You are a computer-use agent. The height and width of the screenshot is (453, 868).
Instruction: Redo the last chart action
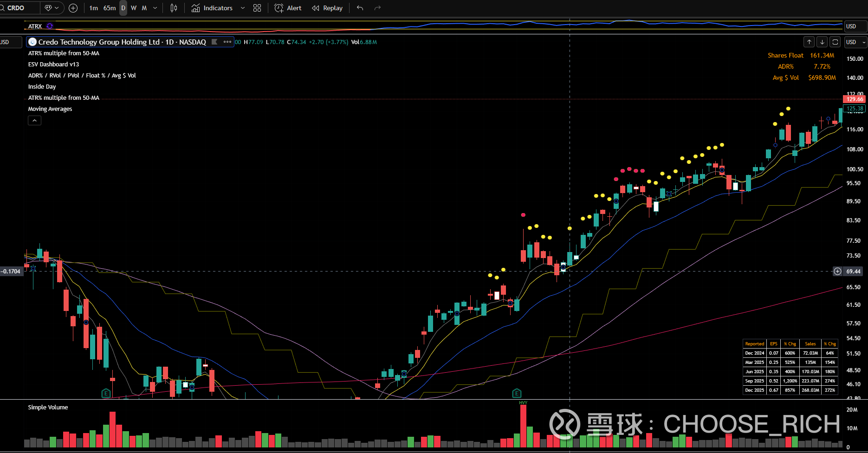coord(377,8)
